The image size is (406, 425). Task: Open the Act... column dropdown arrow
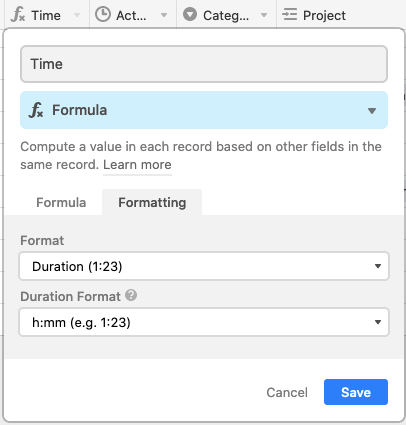click(164, 15)
